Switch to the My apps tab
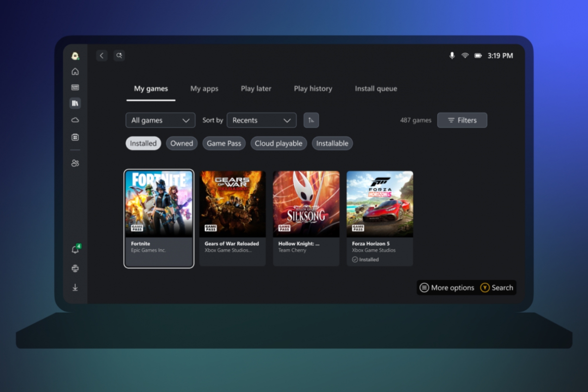The width and height of the screenshot is (588, 392). (x=204, y=89)
